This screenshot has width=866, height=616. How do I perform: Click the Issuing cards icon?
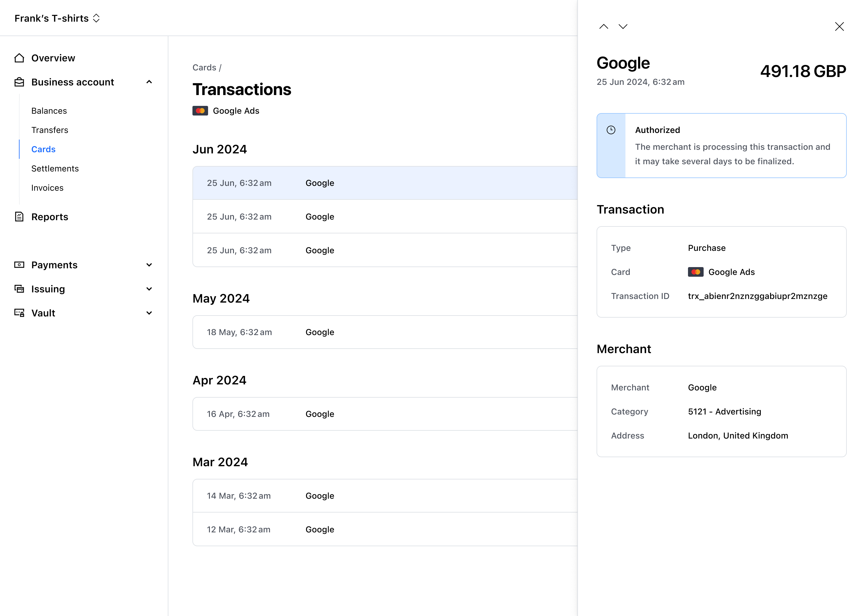point(19,289)
